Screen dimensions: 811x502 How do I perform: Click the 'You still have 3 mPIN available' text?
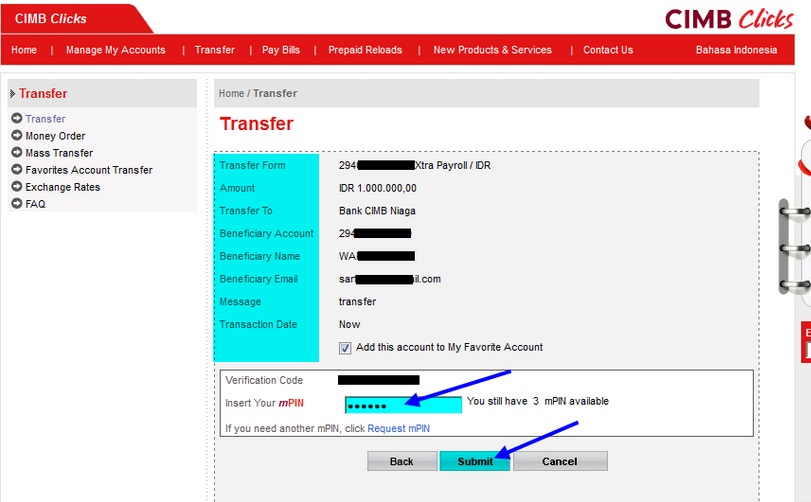pyautogui.click(x=537, y=401)
